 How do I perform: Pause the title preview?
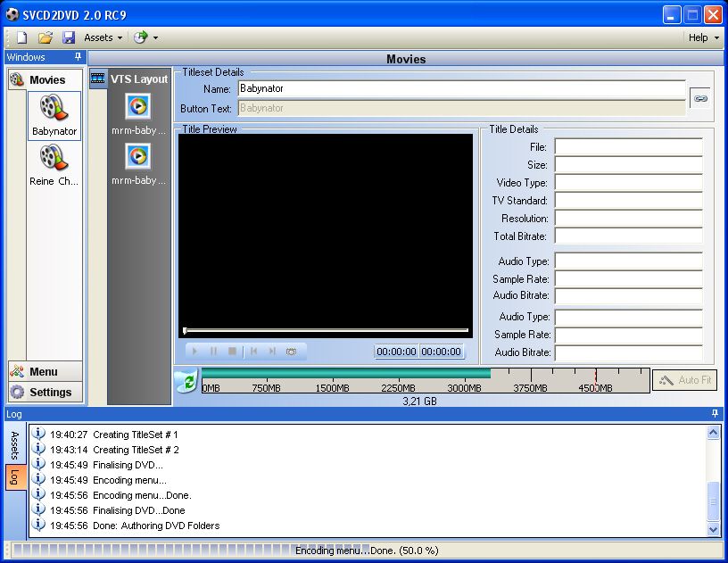click(213, 352)
